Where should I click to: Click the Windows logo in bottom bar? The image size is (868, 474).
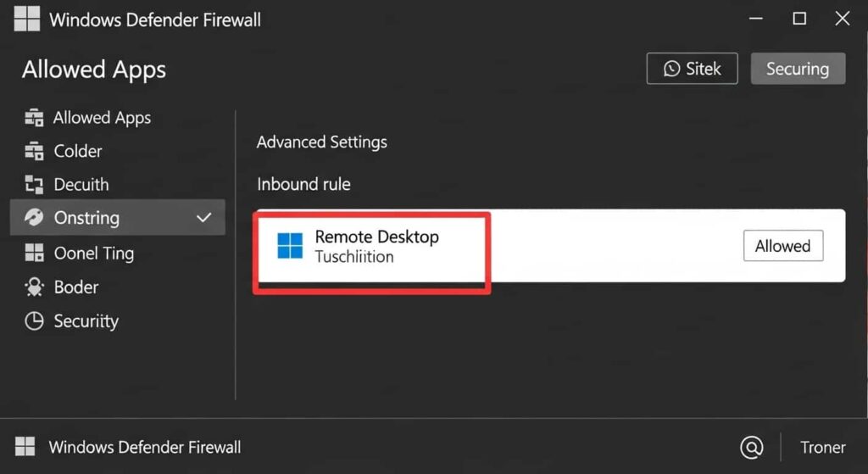coord(25,446)
